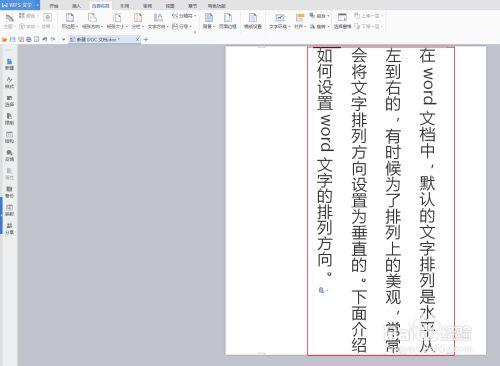Click the print quick access icon
The height and width of the screenshot is (366, 500).
click(29, 39)
